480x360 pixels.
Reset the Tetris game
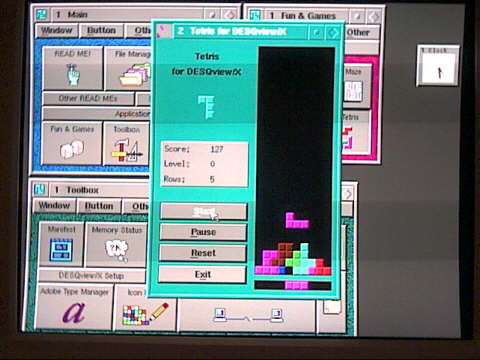(203, 253)
